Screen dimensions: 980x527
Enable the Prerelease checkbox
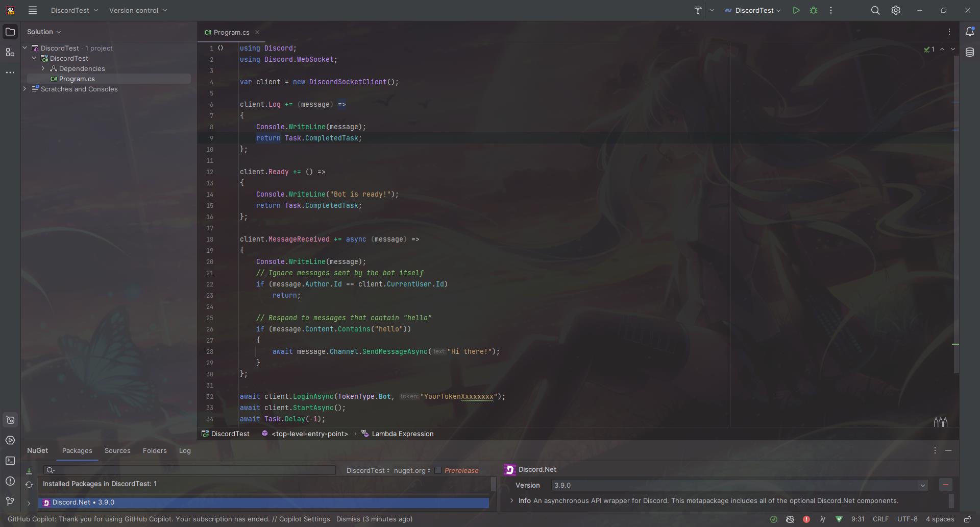(438, 470)
